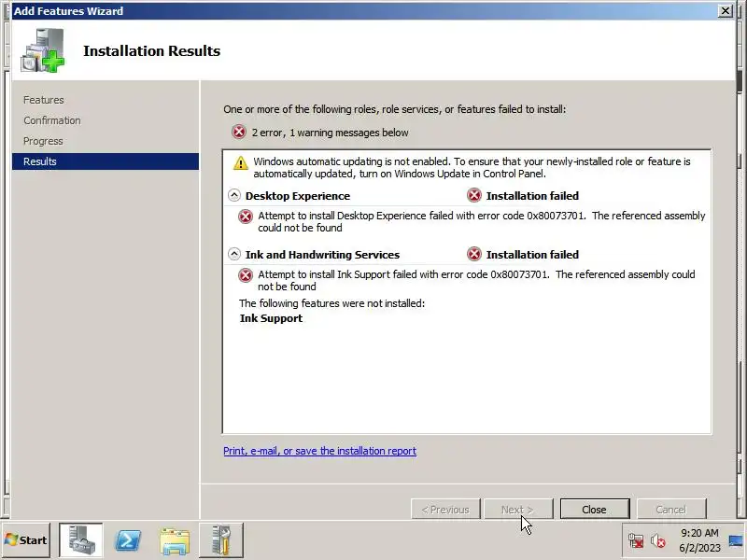Click the 'The following features were not installed:' text
The image size is (747, 560).
pyautogui.click(x=331, y=303)
